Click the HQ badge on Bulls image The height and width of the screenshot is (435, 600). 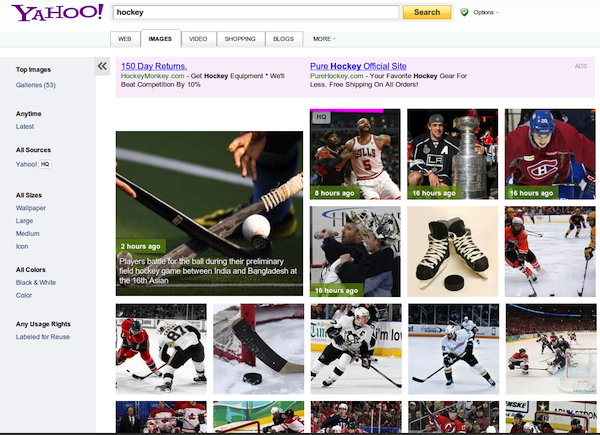pyautogui.click(x=321, y=117)
